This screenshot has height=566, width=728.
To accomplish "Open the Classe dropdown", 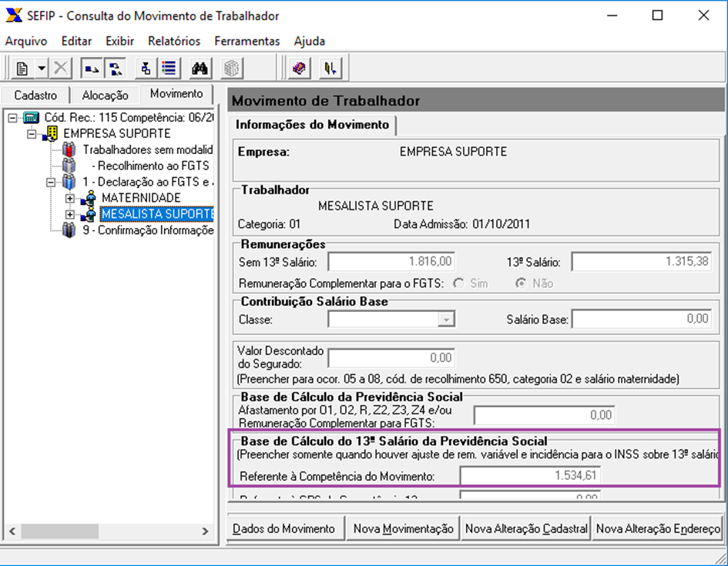I will coord(446,320).
